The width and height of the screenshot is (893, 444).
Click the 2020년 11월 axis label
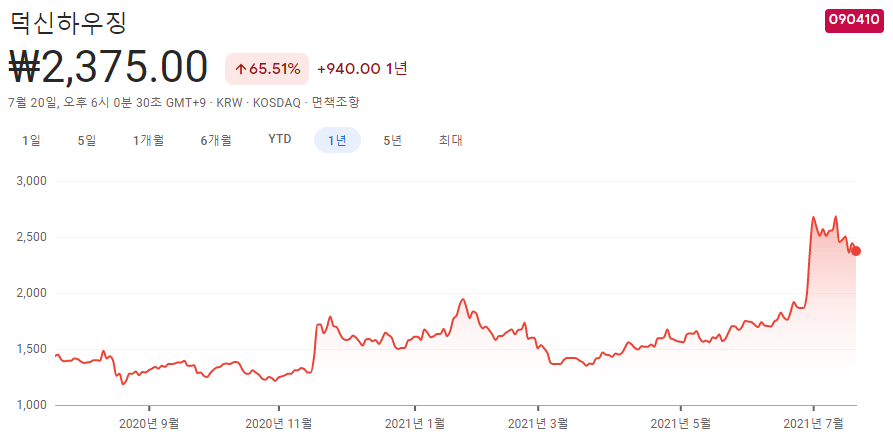click(x=278, y=423)
